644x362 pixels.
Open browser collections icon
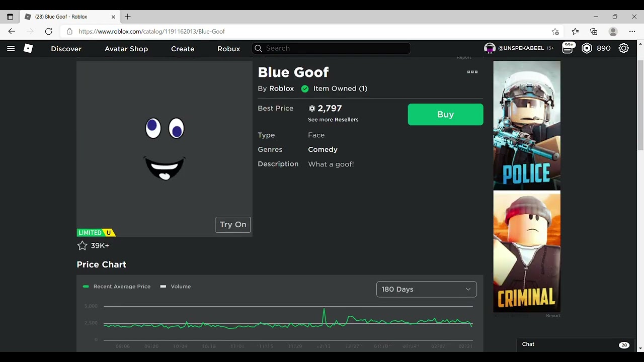[x=594, y=31]
